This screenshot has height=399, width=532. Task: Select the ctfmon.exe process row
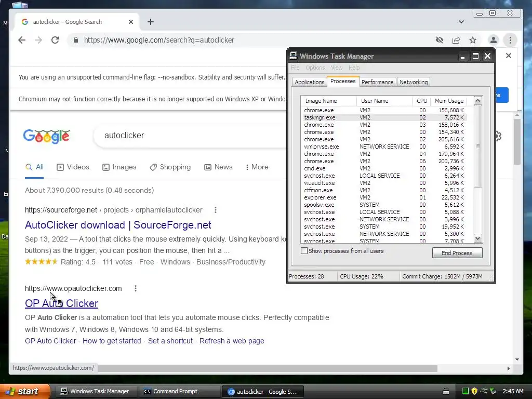pos(384,190)
